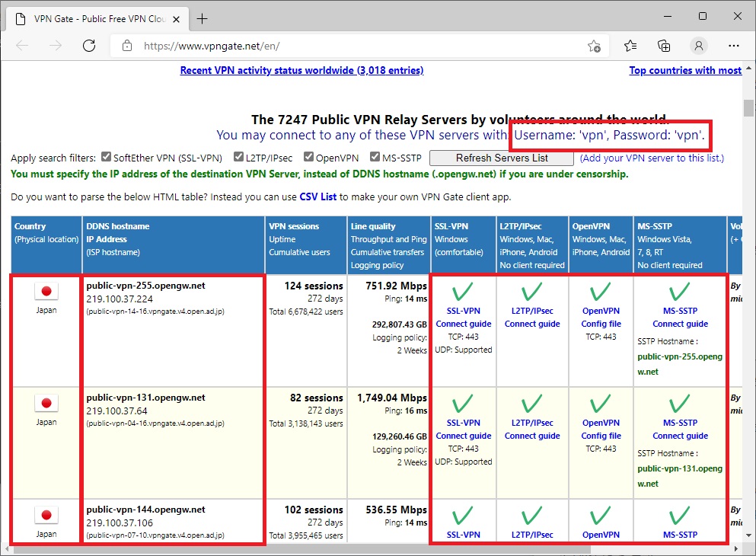Click the L2TP/IPsec checkmark in public-vpn-255 row
The height and width of the screenshot is (556, 756).
[532, 292]
